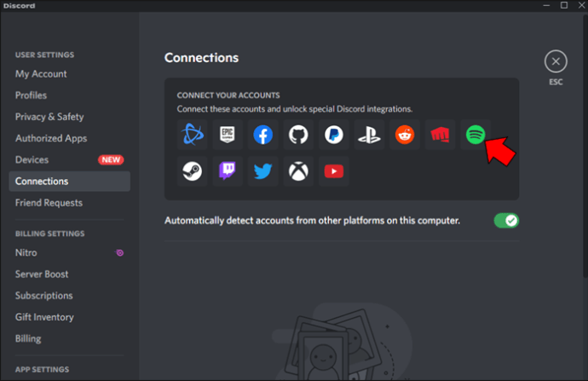
Task: Open Gift Inventory page
Action: pos(70,317)
